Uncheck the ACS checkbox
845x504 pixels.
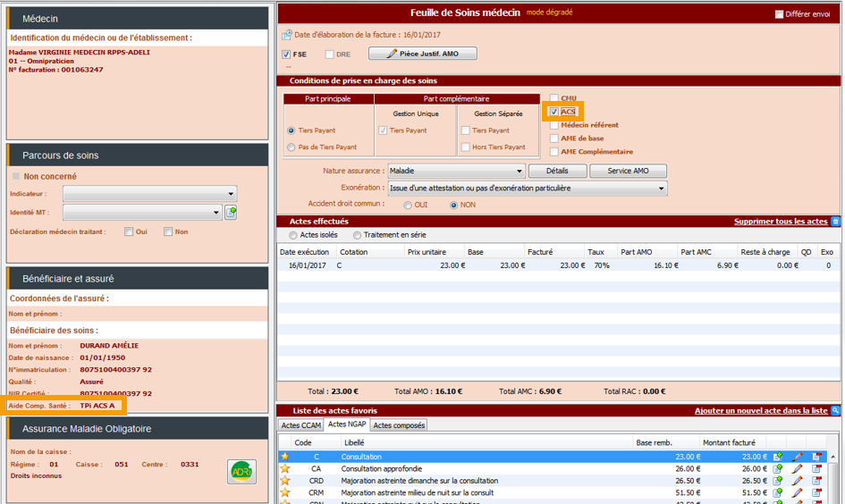pyautogui.click(x=554, y=112)
